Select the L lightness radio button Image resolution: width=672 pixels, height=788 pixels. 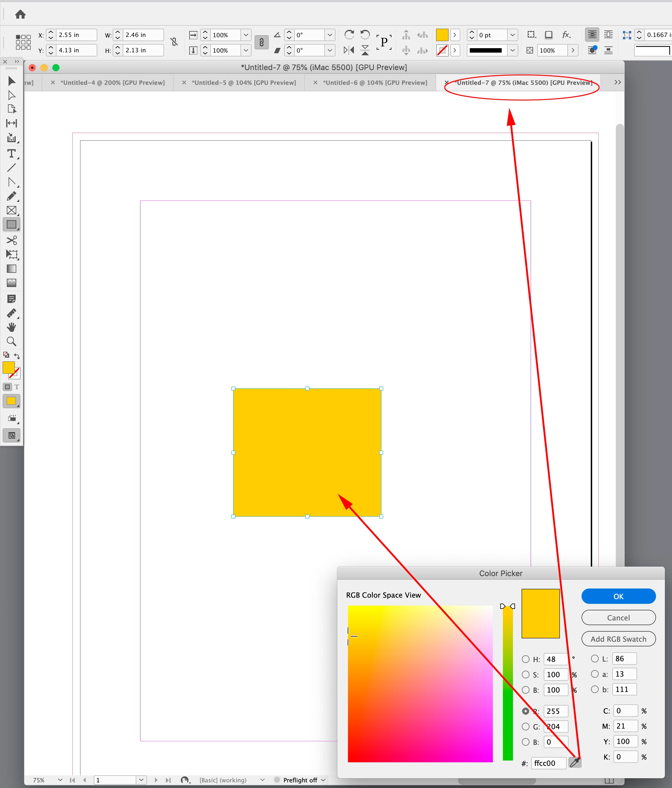coord(595,659)
